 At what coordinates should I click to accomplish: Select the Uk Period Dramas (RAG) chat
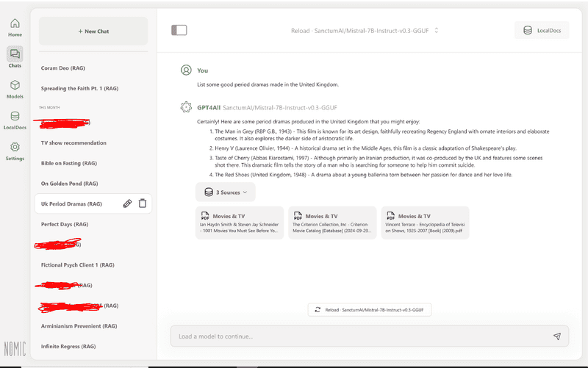[x=93, y=204]
